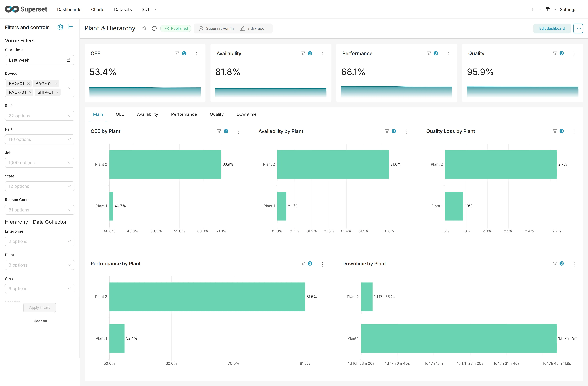Expand the SQL menu

coord(149,9)
